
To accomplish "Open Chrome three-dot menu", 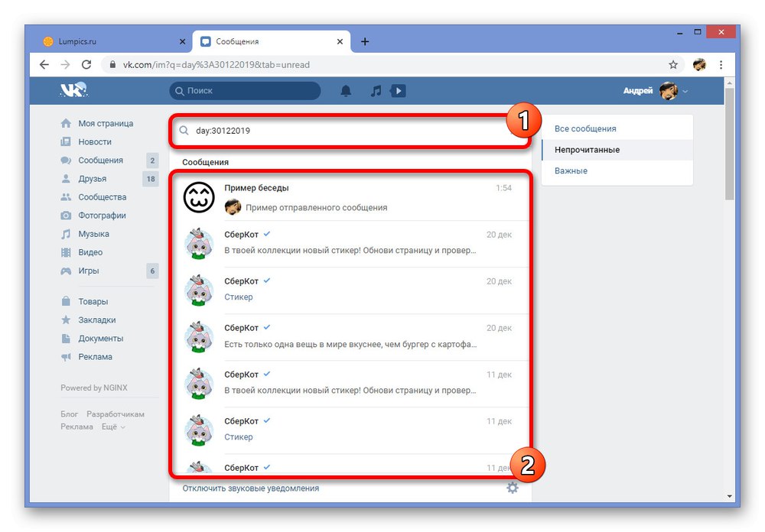I will (x=721, y=64).
